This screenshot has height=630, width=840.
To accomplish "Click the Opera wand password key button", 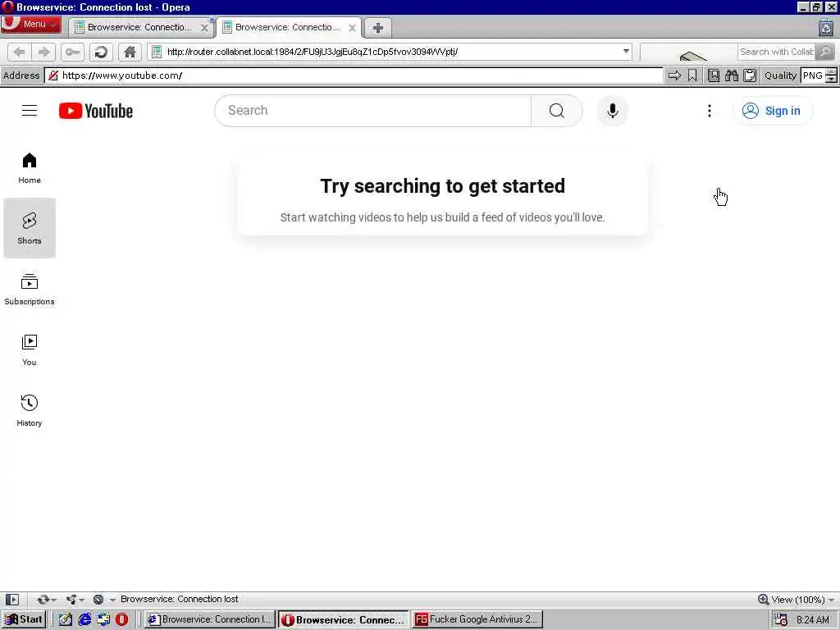I will (72, 52).
